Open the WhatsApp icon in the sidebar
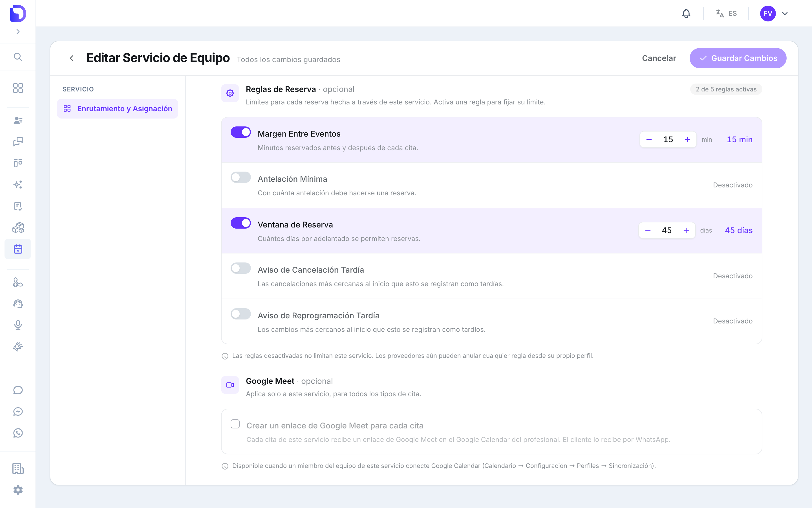The image size is (812, 508). [18, 433]
